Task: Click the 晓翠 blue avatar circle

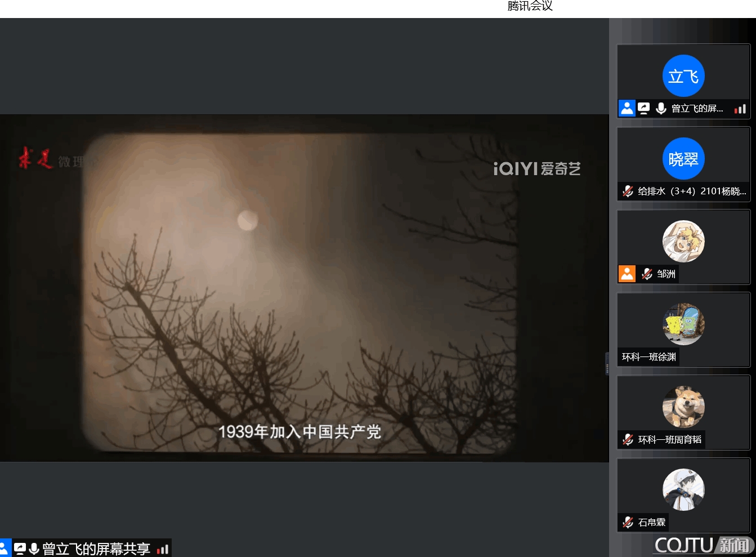Action: [683, 159]
